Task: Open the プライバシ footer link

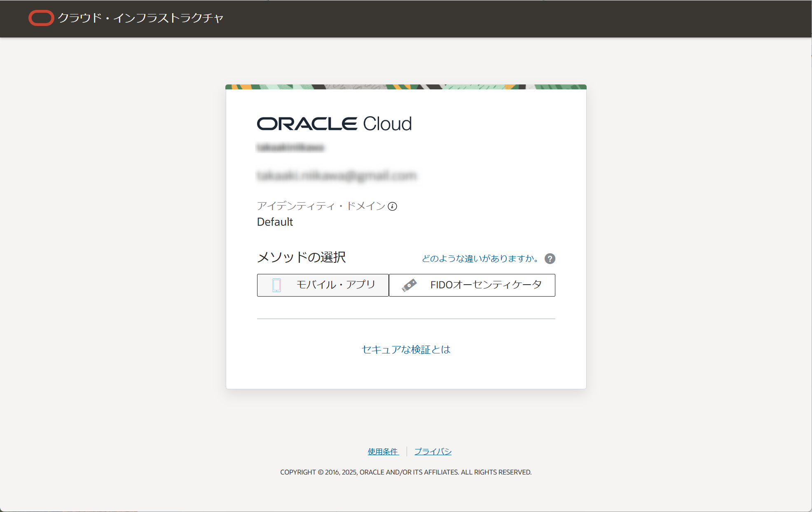Action: pos(433,451)
